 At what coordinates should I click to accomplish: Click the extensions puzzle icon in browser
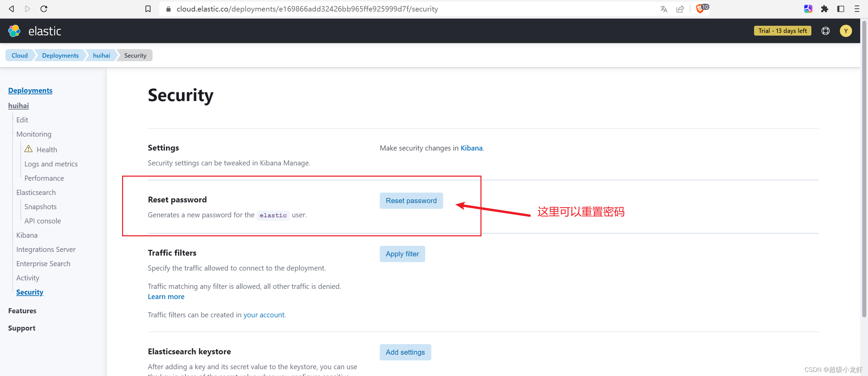pos(825,8)
